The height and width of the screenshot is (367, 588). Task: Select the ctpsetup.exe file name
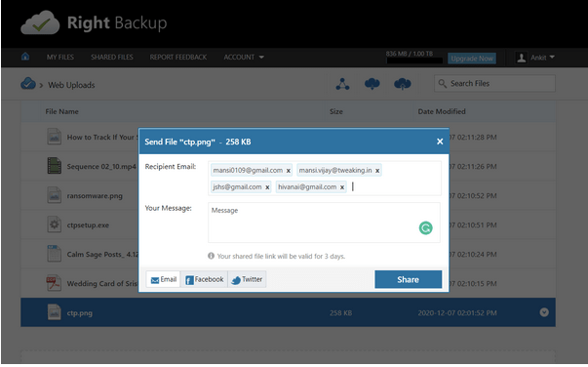click(x=88, y=225)
